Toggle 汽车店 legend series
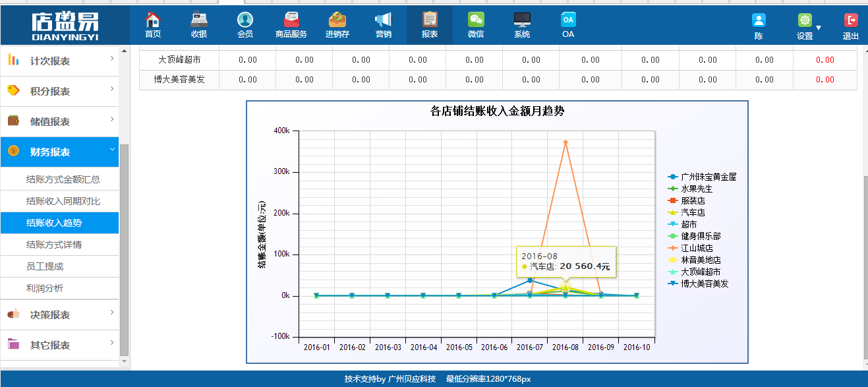868x387 pixels. tap(685, 212)
